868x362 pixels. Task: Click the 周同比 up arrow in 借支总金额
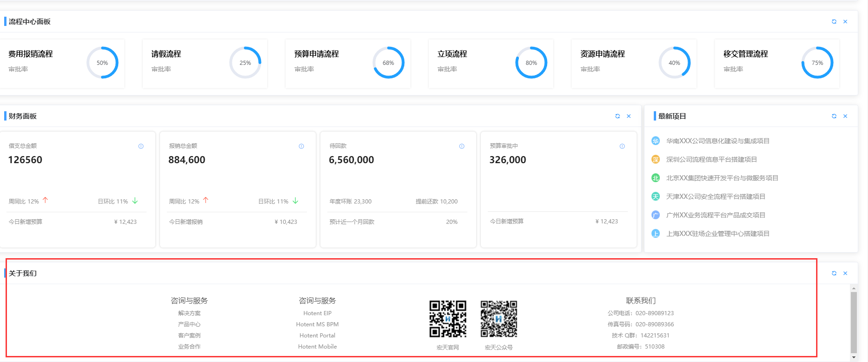click(45, 200)
